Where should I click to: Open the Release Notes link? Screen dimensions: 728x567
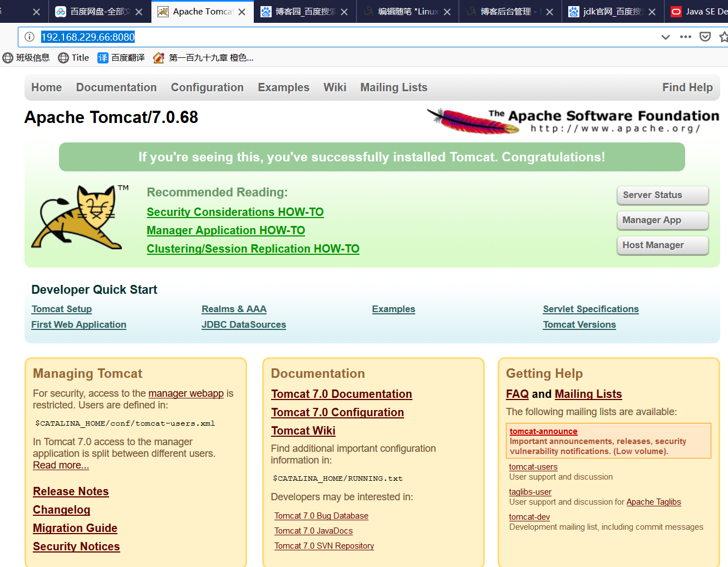click(x=71, y=491)
